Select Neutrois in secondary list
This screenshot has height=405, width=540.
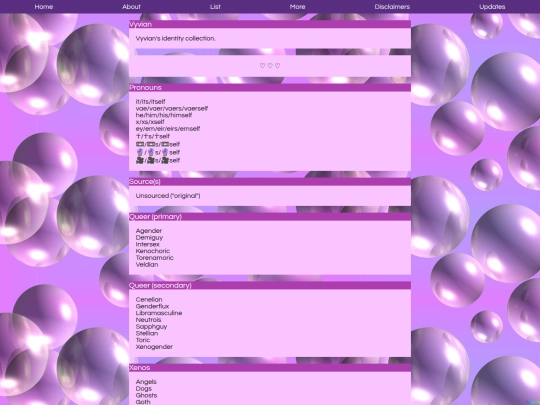click(x=148, y=320)
